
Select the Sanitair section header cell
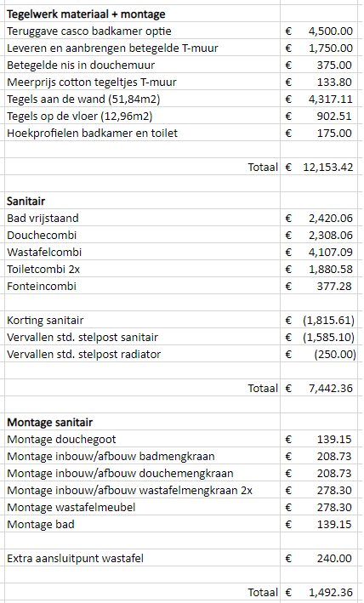(x=142, y=201)
